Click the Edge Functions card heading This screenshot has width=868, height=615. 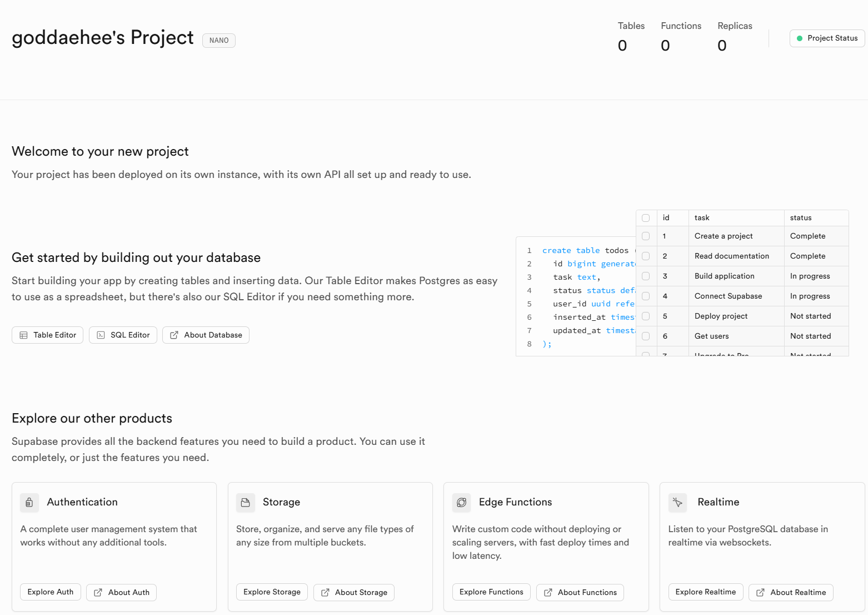(516, 502)
